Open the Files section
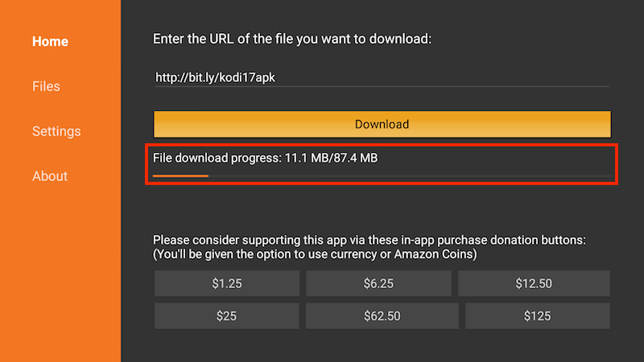Image resolution: width=644 pixels, height=362 pixels. (x=46, y=86)
